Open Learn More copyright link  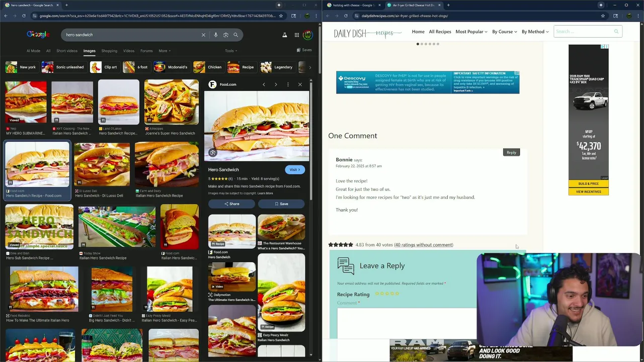click(x=265, y=193)
